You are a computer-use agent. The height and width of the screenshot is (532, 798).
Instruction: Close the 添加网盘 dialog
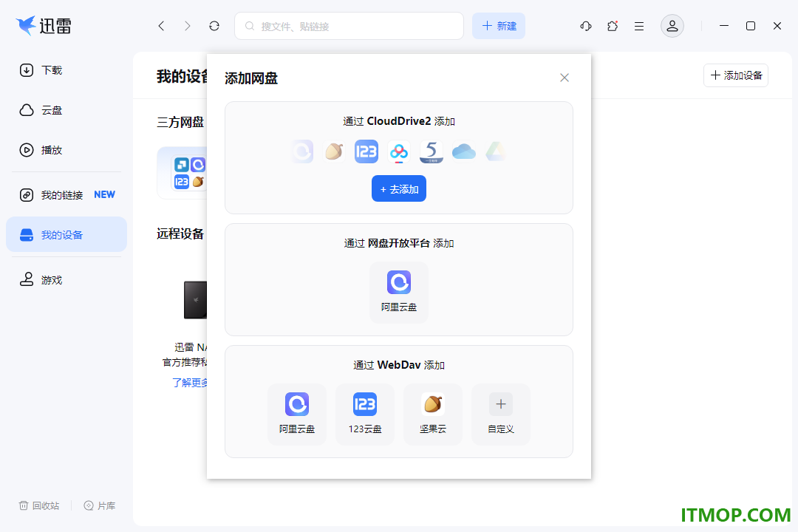tap(565, 78)
